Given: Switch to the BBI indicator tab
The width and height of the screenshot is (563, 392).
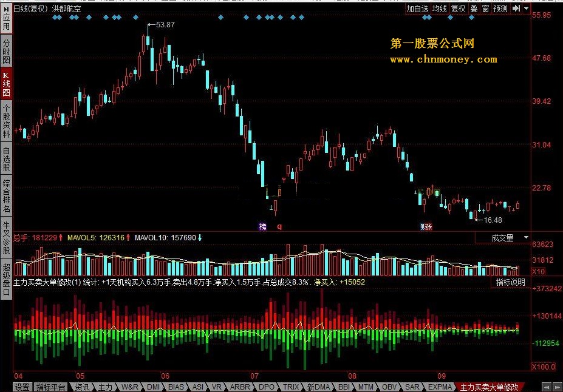Looking at the screenshot, I should [344, 387].
